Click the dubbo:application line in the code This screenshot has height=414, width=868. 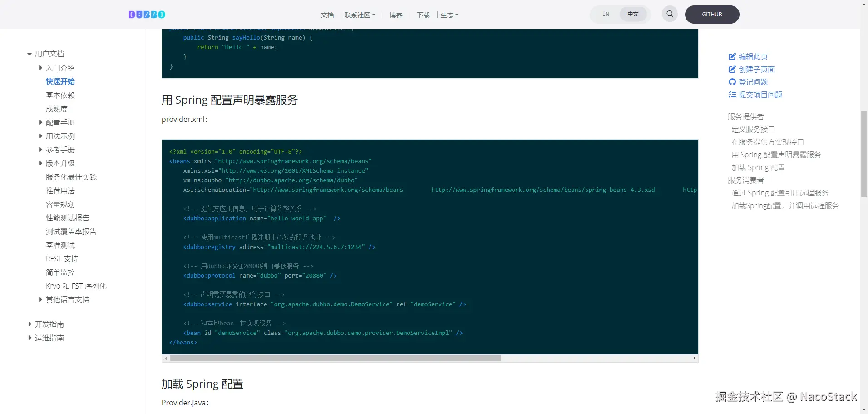(262, 219)
